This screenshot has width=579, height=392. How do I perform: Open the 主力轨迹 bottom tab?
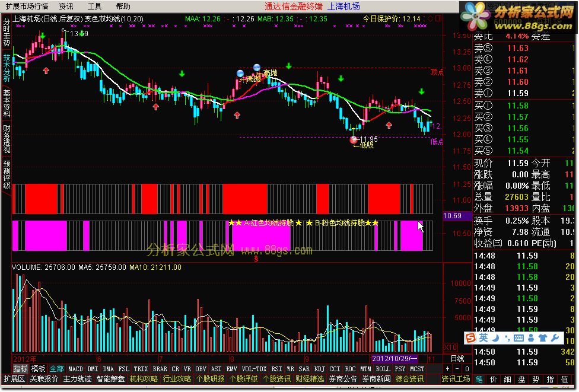click(77, 379)
